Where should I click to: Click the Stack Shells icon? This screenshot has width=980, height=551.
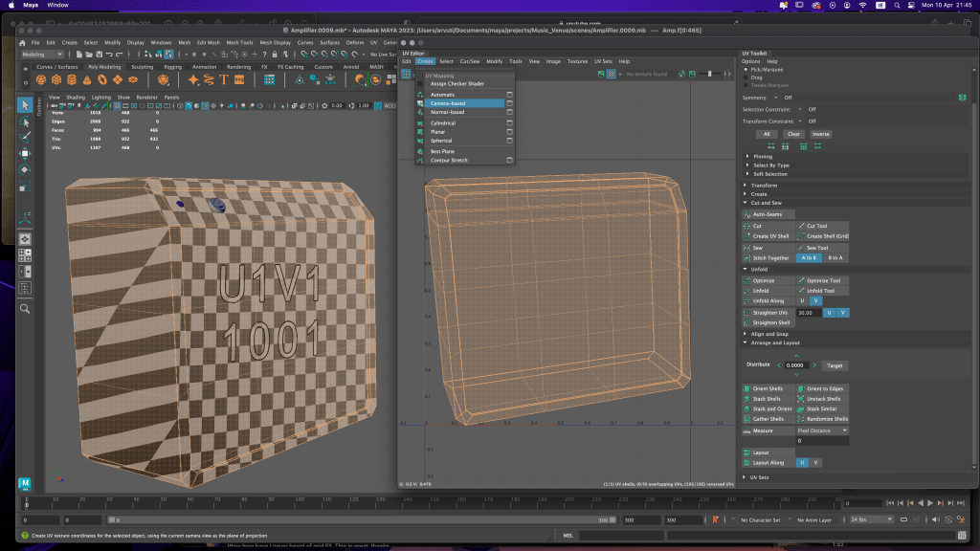746,399
